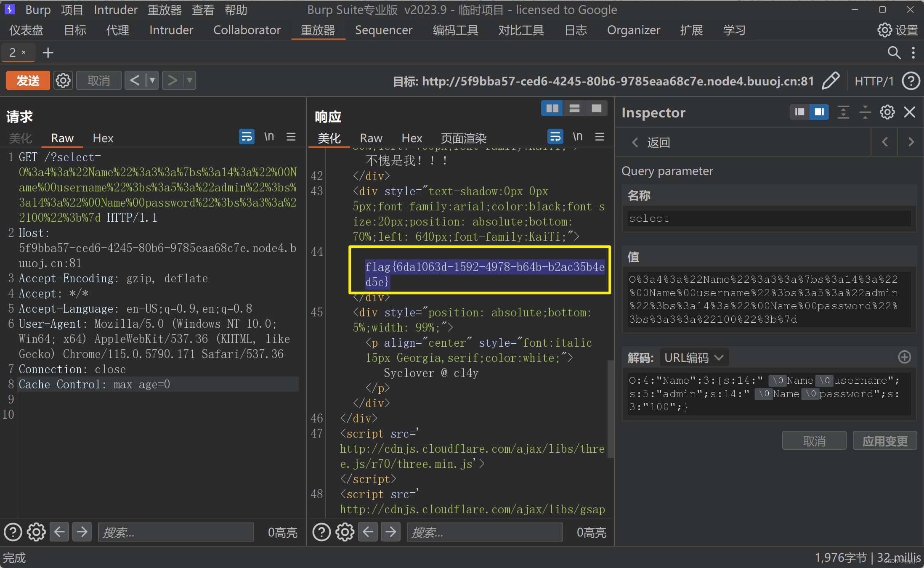Click the top-right search magnifier
Image resolution: width=924 pixels, height=568 pixels.
(x=894, y=53)
